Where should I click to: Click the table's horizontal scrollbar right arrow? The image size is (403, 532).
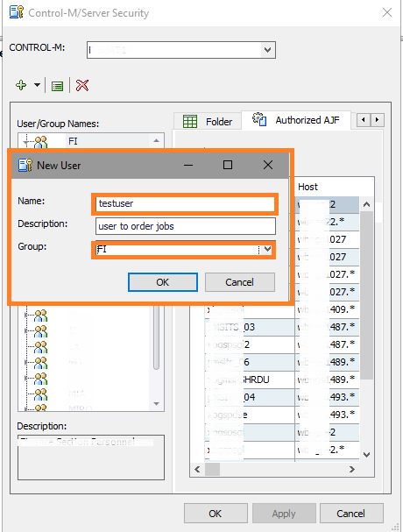(352, 469)
